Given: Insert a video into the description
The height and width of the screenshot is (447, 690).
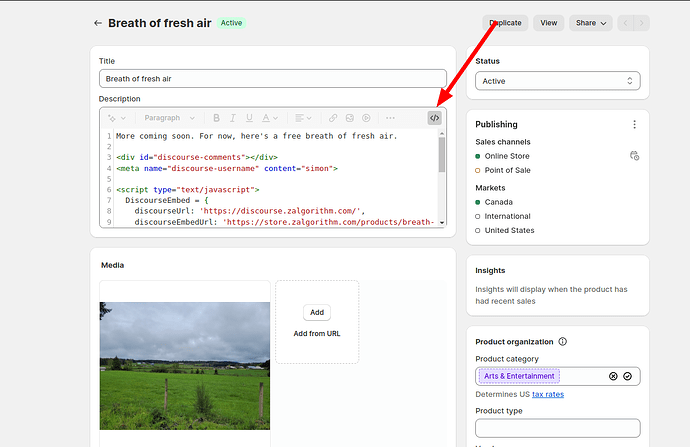Looking at the screenshot, I should pyautogui.click(x=366, y=118).
